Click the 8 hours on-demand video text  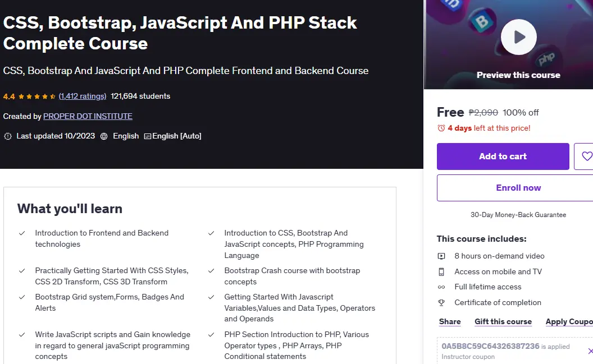[x=499, y=256]
